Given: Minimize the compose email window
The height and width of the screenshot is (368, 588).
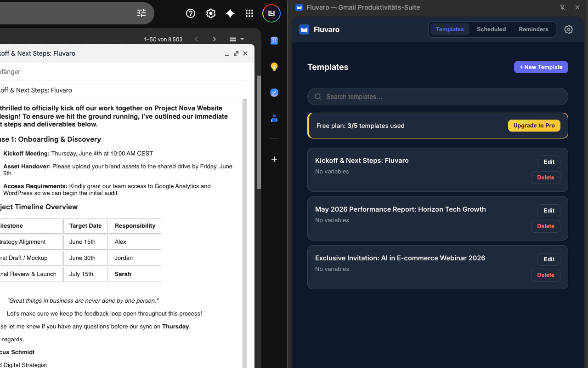Looking at the screenshot, I should point(227,54).
